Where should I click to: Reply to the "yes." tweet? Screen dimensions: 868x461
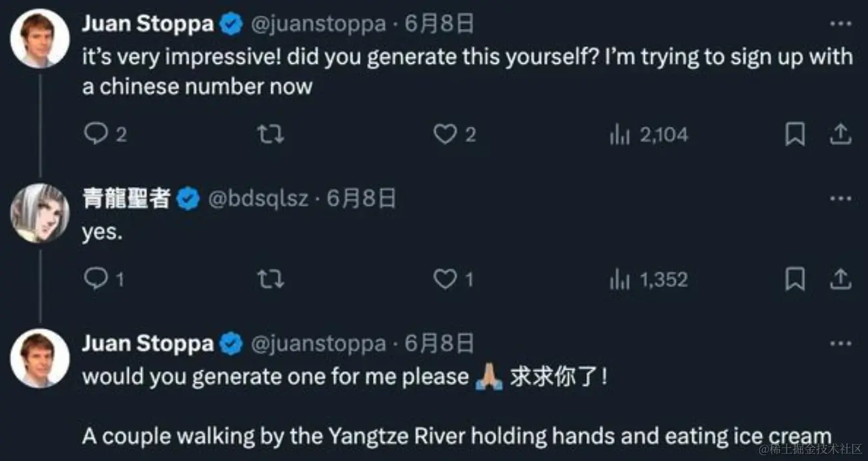coord(96,279)
